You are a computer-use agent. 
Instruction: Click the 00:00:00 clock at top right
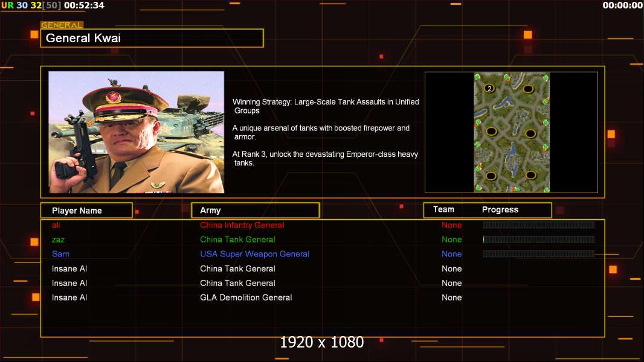pyautogui.click(x=622, y=5)
